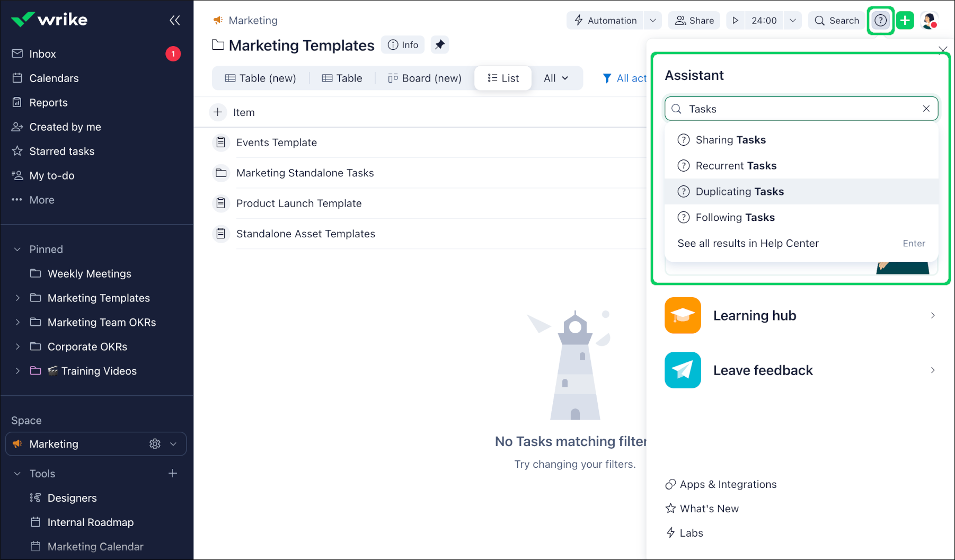Open Marketing Standalone Tasks folder

(305, 173)
